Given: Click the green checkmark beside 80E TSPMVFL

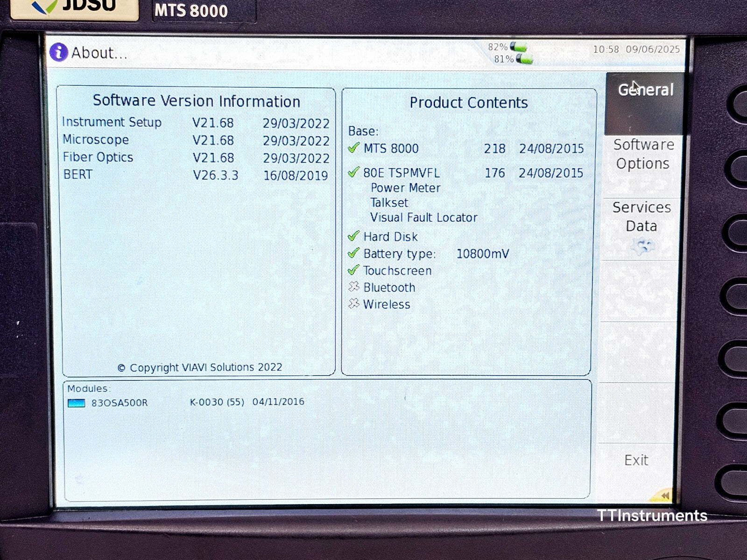Looking at the screenshot, I should [354, 172].
